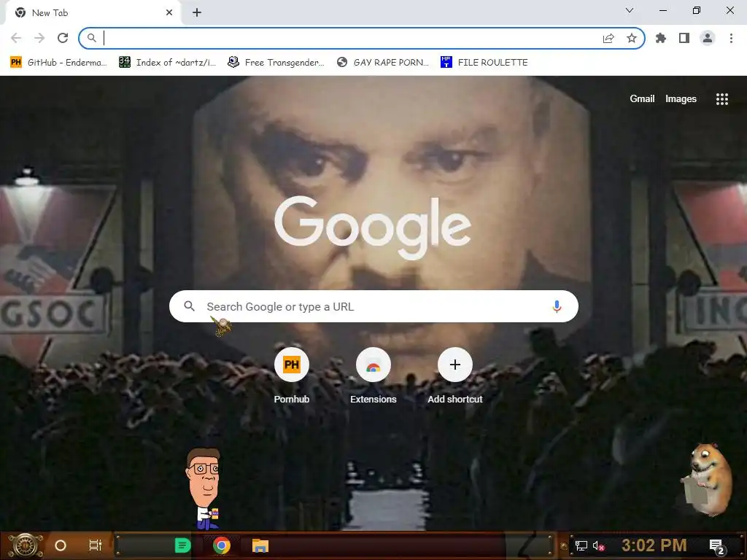Open the share page icon in address bar

608,38
